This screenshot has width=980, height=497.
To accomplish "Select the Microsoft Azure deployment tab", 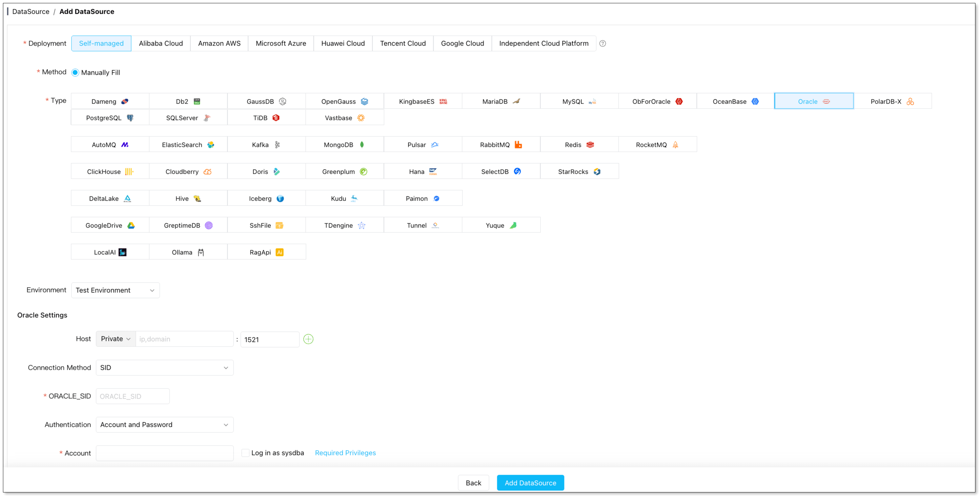I will [281, 43].
